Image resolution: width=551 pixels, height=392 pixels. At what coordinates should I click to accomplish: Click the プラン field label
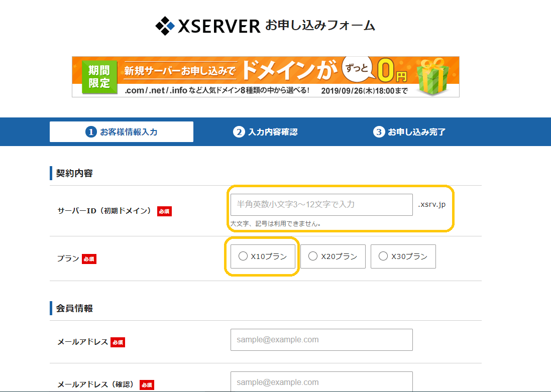[x=68, y=258]
